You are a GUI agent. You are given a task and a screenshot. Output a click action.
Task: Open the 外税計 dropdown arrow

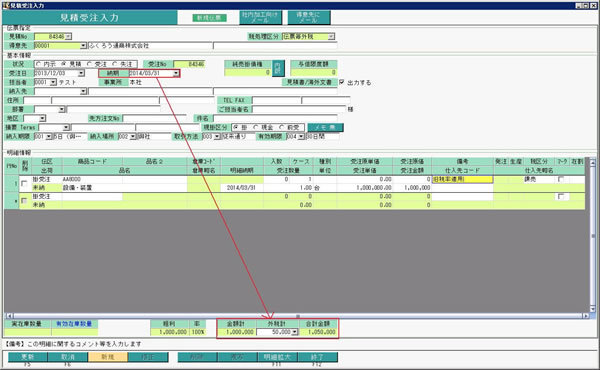[294, 332]
